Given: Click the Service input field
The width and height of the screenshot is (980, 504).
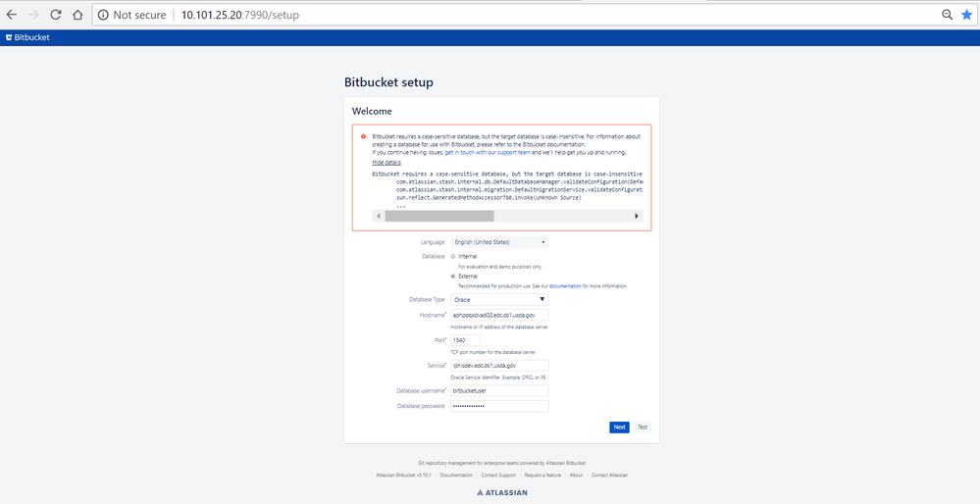Looking at the screenshot, I should tap(499, 366).
